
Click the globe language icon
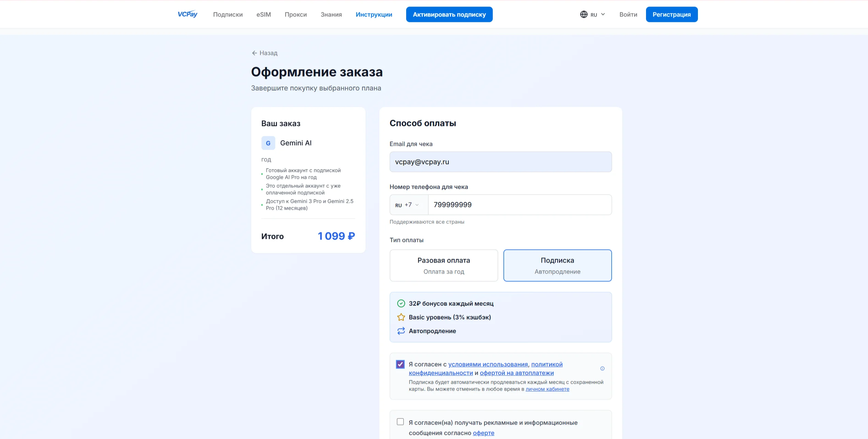pos(583,14)
